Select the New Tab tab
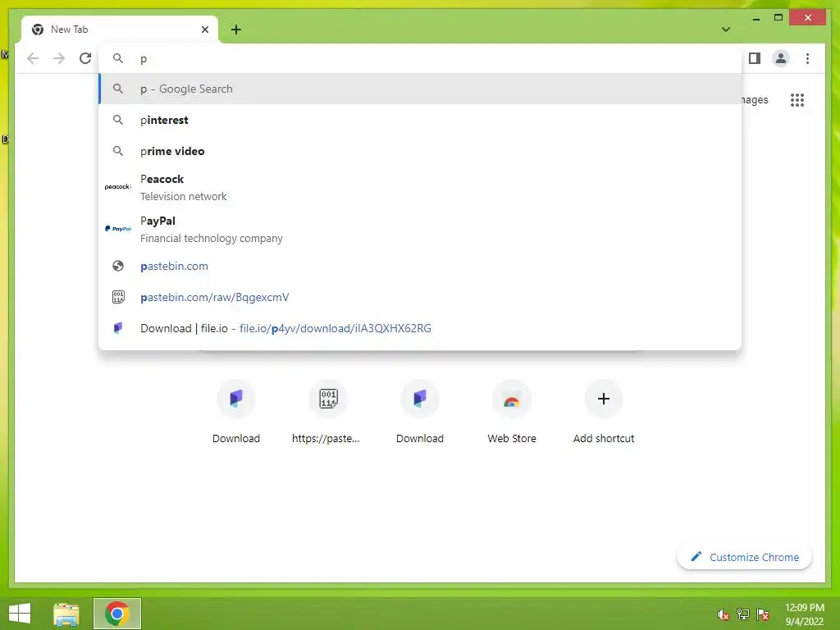 (x=120, y=30)
